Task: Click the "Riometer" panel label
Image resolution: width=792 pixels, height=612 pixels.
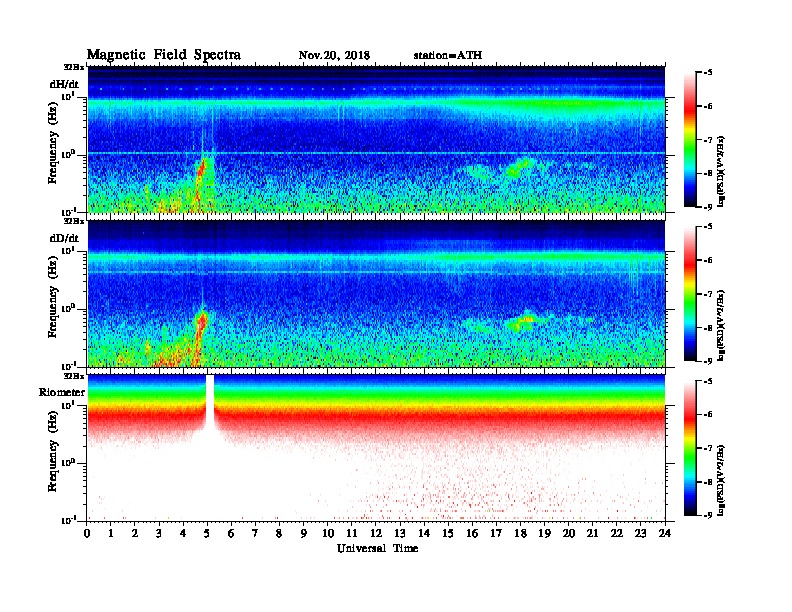Action: tap(62, 392)
